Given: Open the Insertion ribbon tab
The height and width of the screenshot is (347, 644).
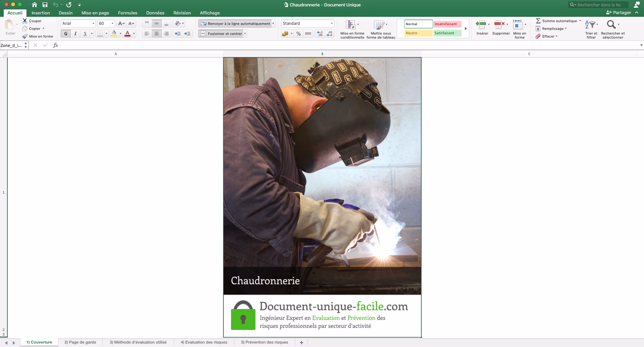Looking at the screenshot, I should tap(41, 13).
